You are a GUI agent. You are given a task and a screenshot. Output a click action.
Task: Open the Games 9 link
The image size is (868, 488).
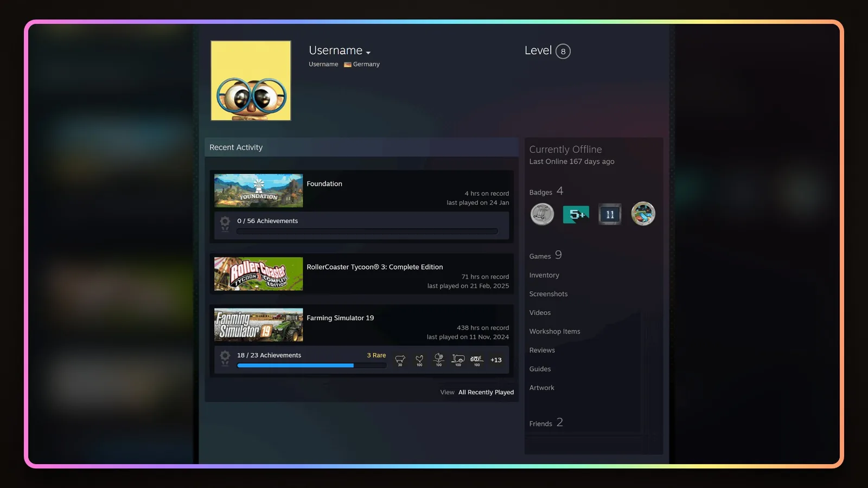point(546,255)
